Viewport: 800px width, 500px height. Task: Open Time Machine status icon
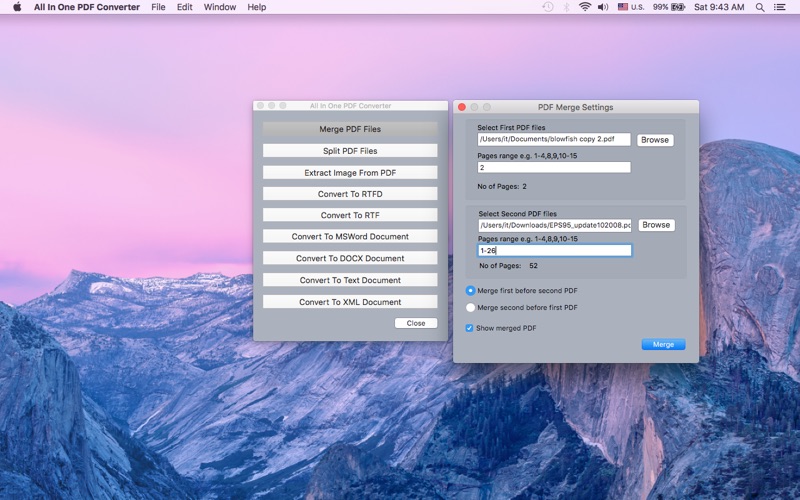(547, 7)
